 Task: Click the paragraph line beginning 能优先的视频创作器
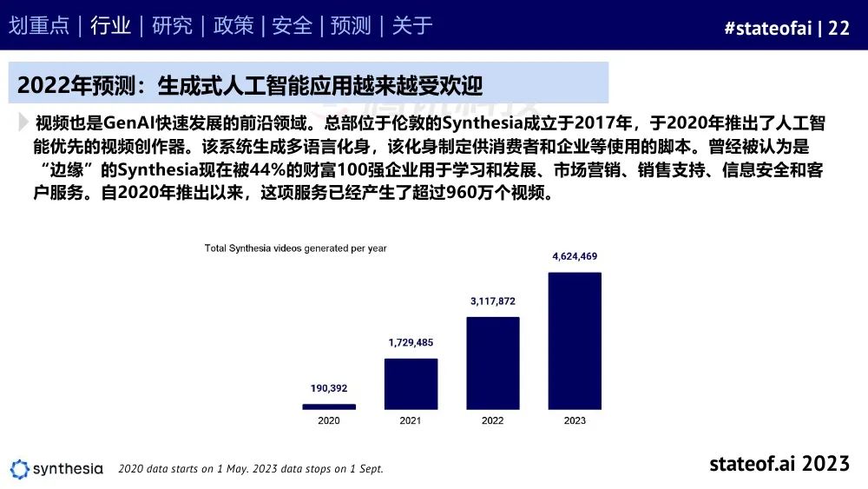point(421,146)
